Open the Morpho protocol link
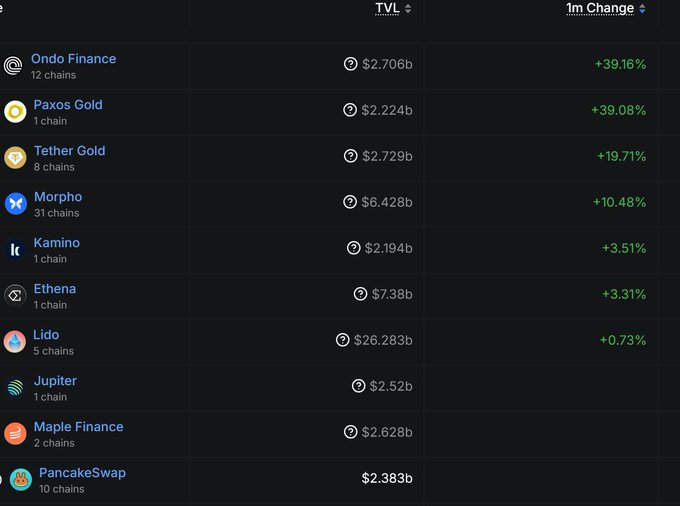Image resolution: width=680 pixels, height=506 pixels. pyautogui.click(x=58, y=197)
